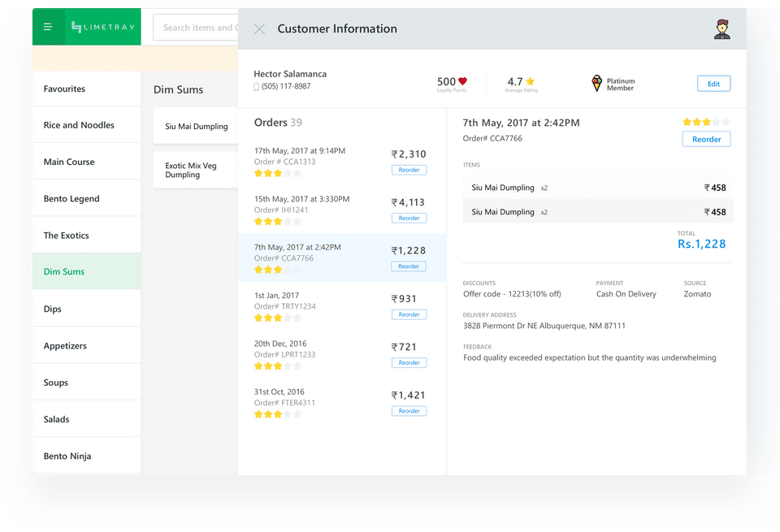Select the Soups menu category
This screenshot has width=780, height=532.
pyautogui.click(x=56, y=383)
